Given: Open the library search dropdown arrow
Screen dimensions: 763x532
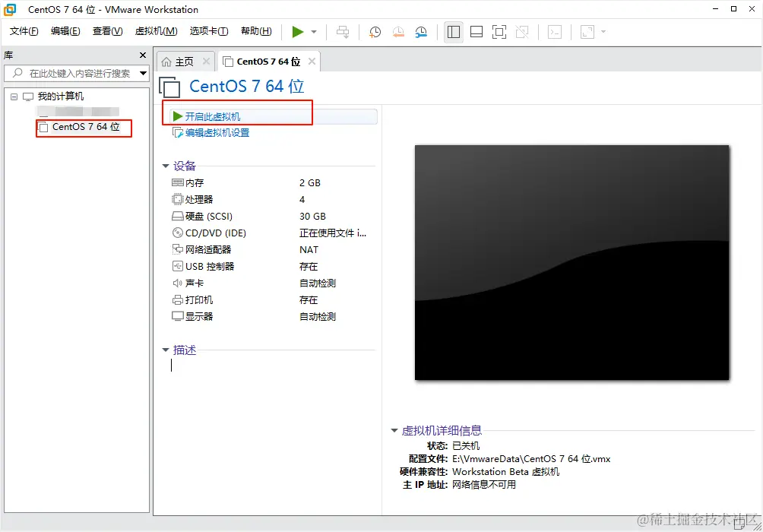Looking at the screenshot, I should coord(143,74).
